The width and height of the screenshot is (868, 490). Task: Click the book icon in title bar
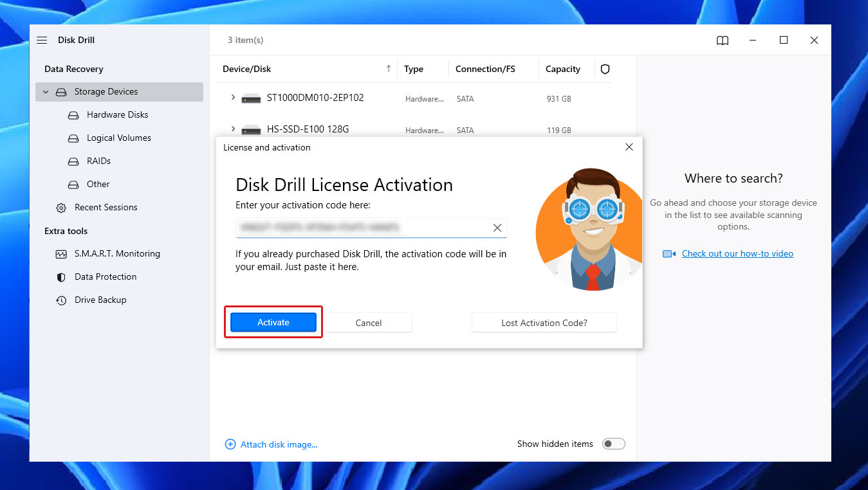pos(723,41)
